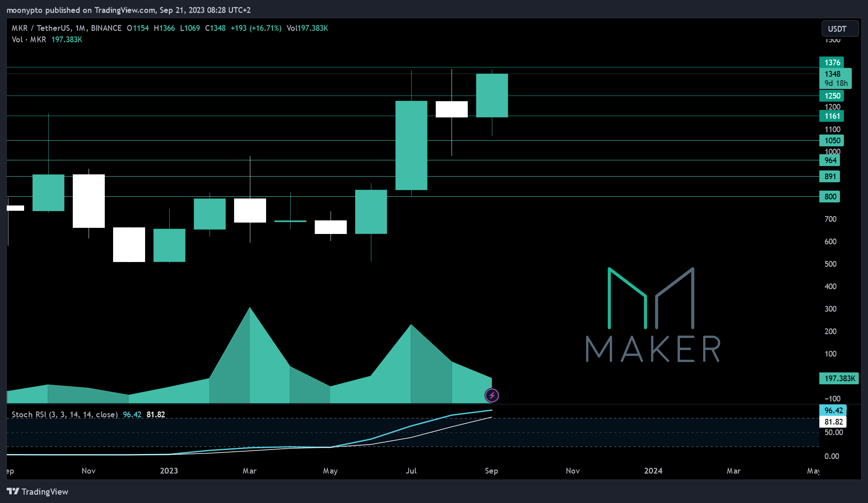This screenshot has width=868, height=503.
Task: Click the Vol197.383K value in header
Action: pos(307,28)
